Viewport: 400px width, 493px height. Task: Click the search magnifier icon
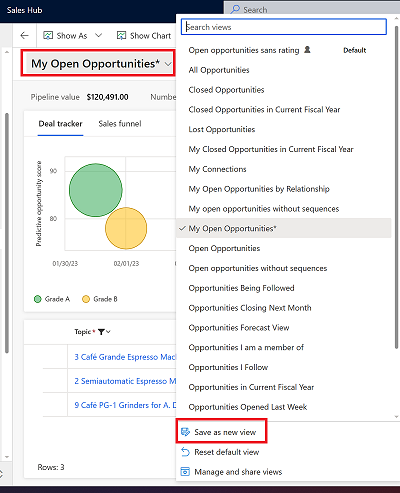[235, 9]
